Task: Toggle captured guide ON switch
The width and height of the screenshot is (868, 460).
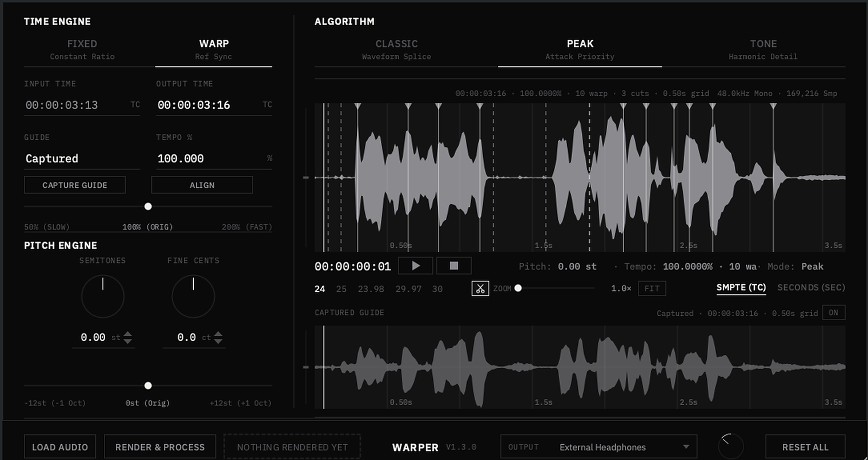Action: click(834, 313)
